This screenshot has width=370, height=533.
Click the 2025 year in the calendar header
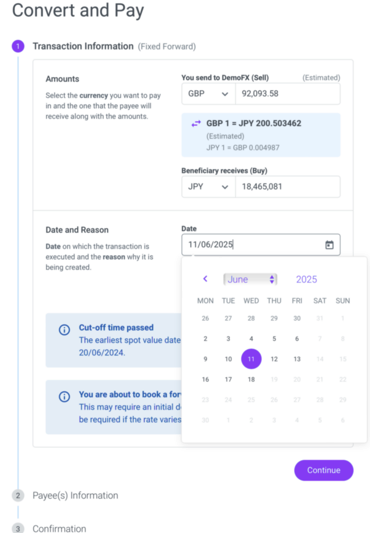[306, 279]
